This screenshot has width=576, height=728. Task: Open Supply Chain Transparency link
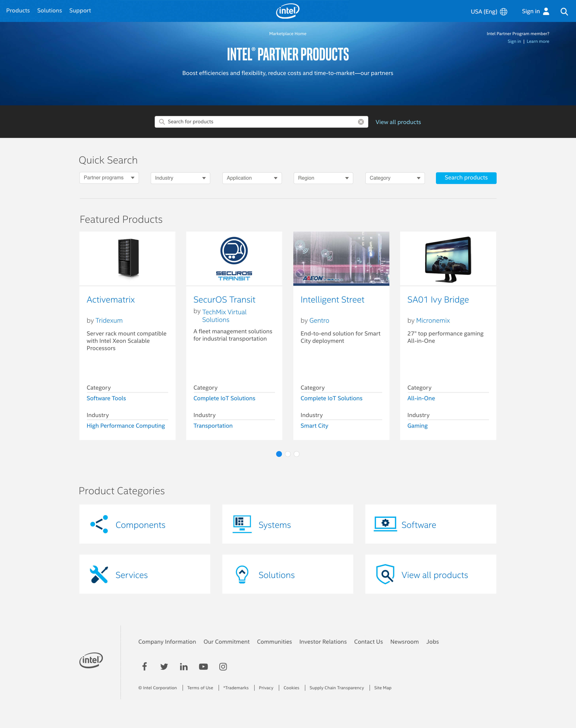click(x=337, y=688)
